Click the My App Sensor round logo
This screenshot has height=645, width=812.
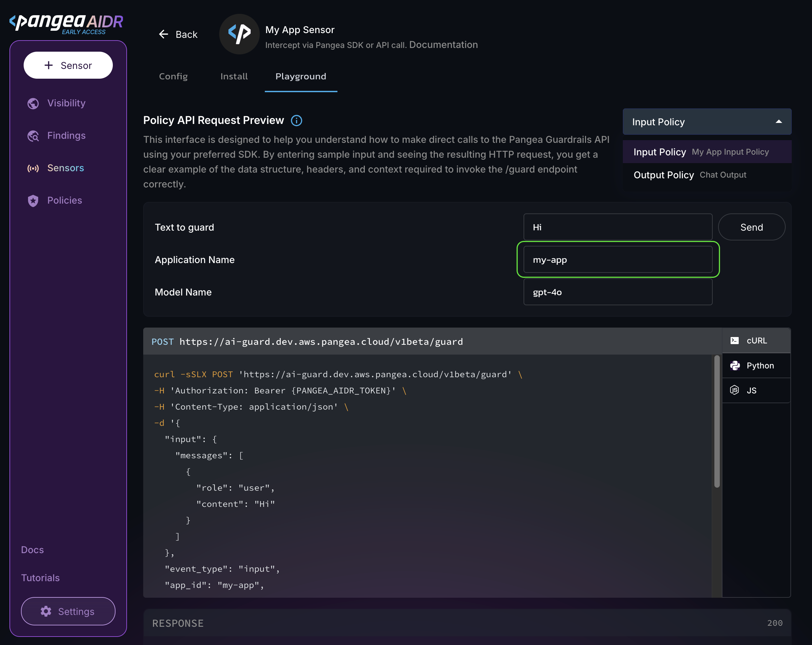[239, 34]
